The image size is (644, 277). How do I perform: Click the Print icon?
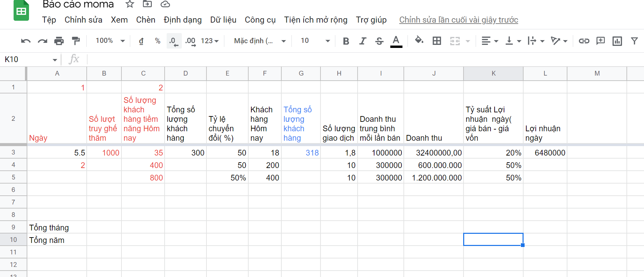59,41
